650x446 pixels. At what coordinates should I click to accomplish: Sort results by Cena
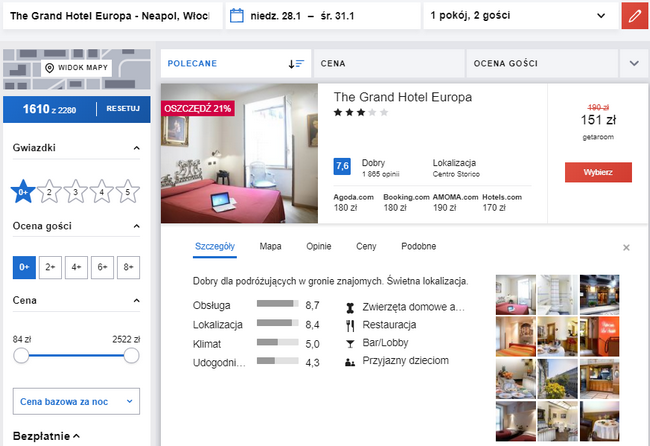point(389,64)
